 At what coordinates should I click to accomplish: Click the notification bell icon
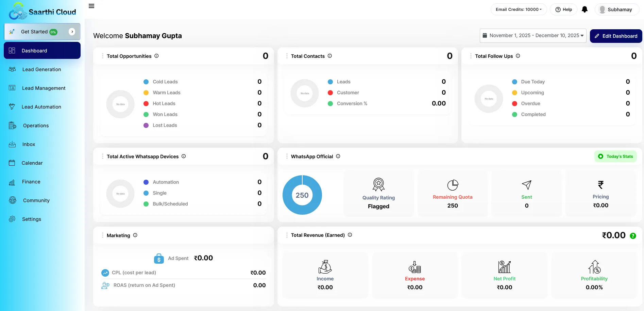pos(584,10)
